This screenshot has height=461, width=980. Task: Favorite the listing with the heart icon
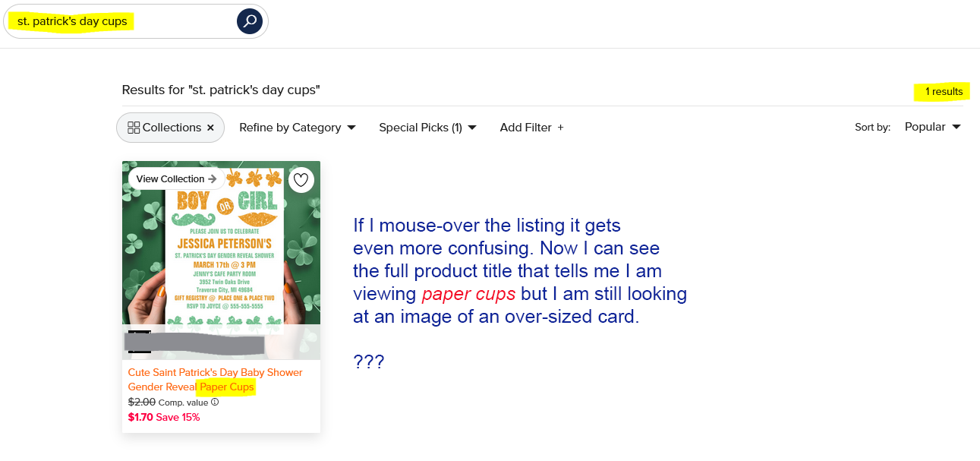[301, 180]
